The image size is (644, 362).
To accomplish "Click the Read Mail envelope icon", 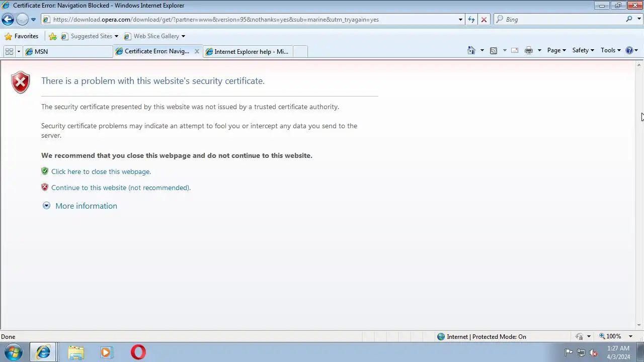I will 515,50.
